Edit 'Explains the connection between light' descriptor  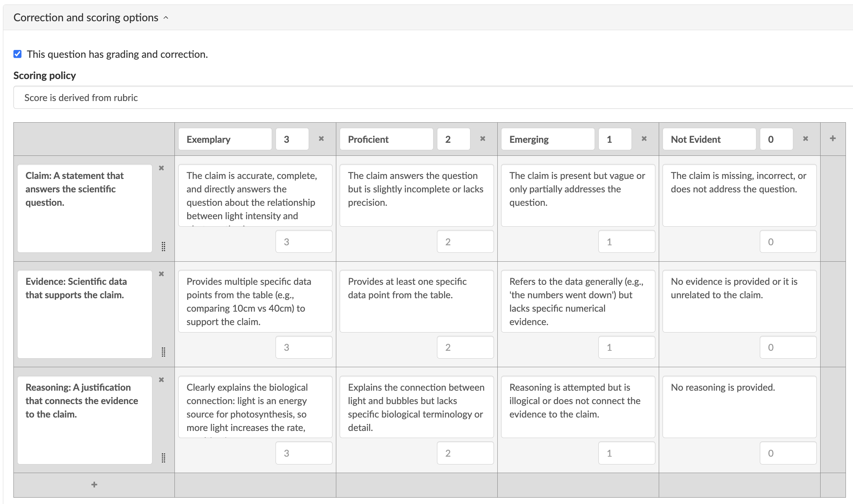pos(417,407)
